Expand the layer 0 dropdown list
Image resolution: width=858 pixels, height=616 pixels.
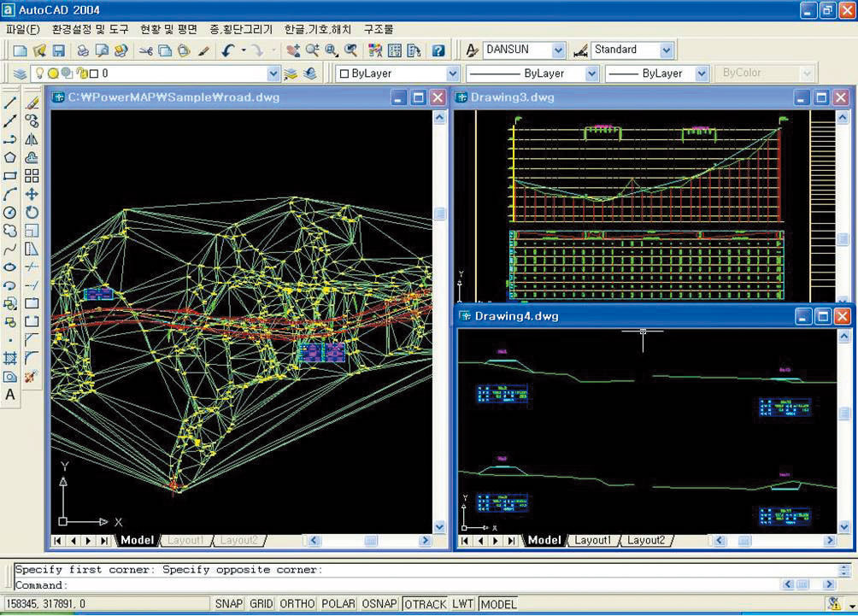point(273,74)
